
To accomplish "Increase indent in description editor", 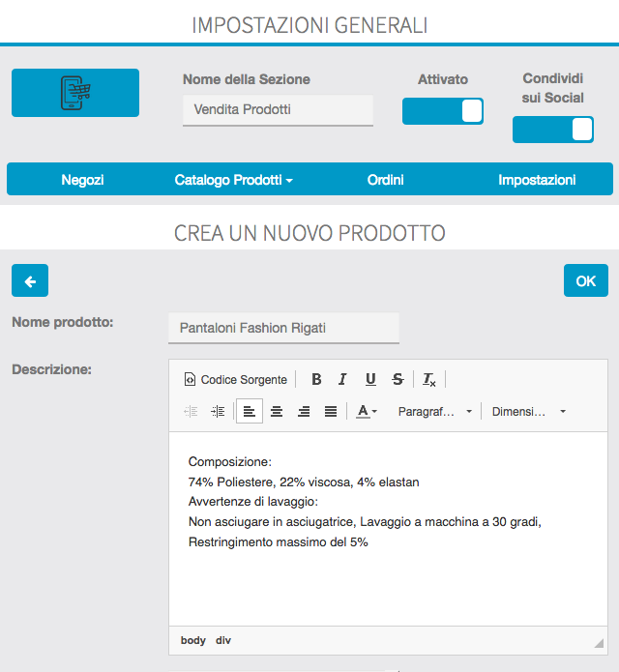I will (x=218, y=411).
